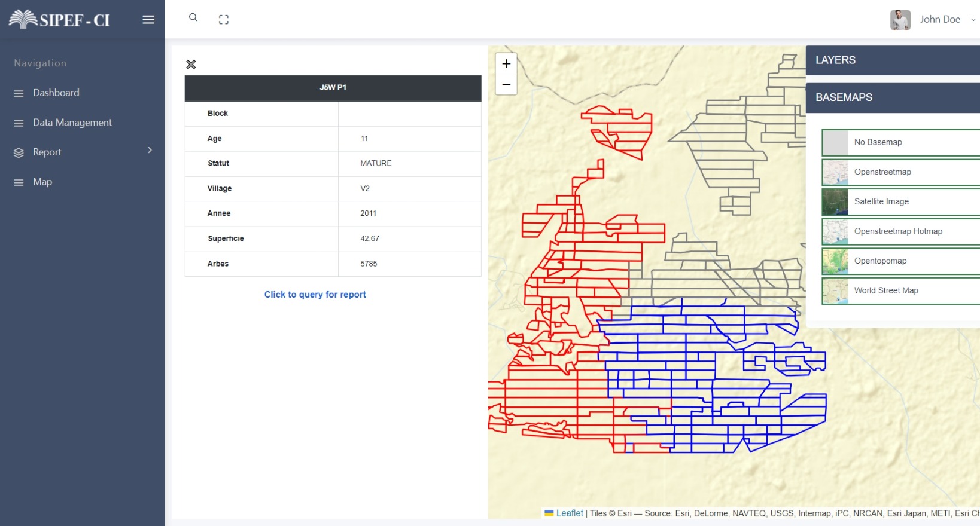980x526 pixels.
Task: Zoom in on the map
Action: 506,63
